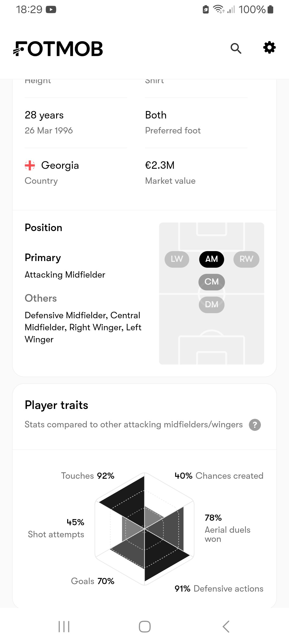Select the AM position badge on pitch
Image resolution: width=289 pixels, height=644 pixels.
coord(211,259)
